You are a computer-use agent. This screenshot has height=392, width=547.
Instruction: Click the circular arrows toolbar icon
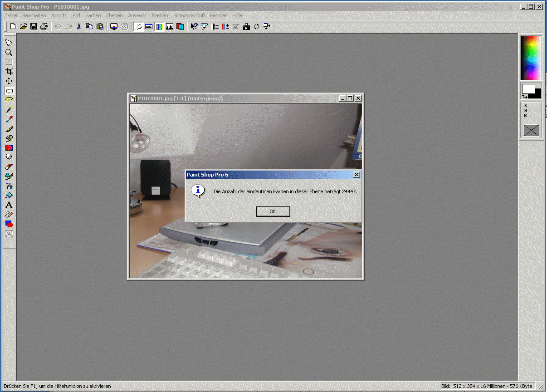(257, 27)
